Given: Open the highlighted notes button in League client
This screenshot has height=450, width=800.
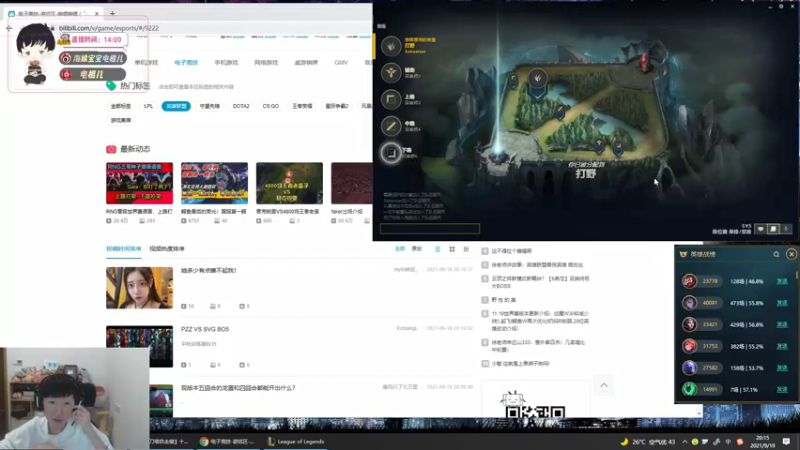Looking at the screenshot, I should [x=773, y=229].
